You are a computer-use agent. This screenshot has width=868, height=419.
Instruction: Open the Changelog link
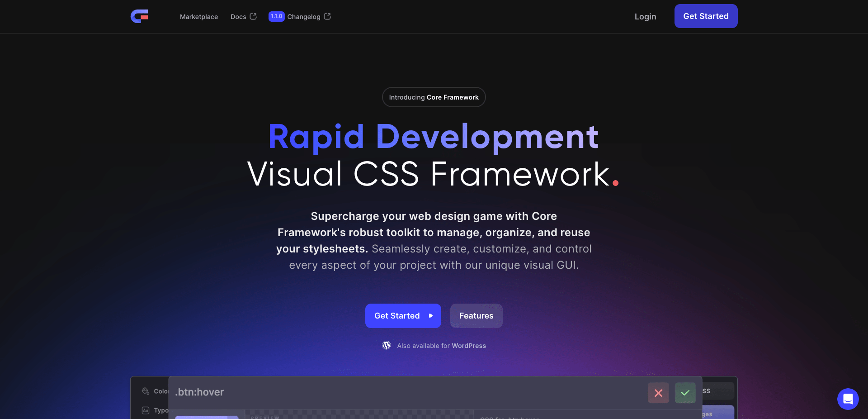click(x=309, y=17)
